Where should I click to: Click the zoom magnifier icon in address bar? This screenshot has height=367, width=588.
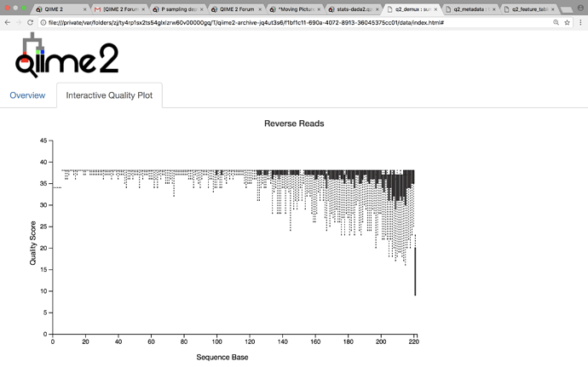tap(556, 23)
